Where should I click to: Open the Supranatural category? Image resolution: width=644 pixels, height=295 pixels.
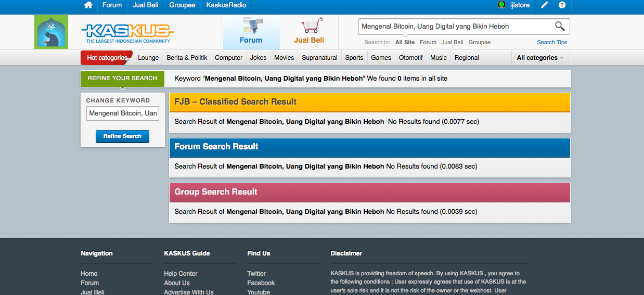[x=319, y=58]
